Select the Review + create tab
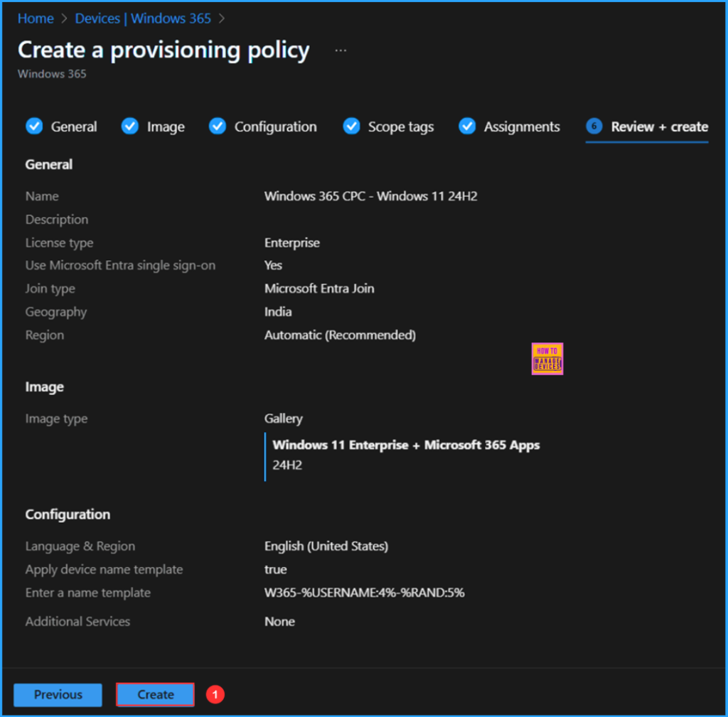Image resolution: width=728 pixels, height=717 pixels. point(659,126)
